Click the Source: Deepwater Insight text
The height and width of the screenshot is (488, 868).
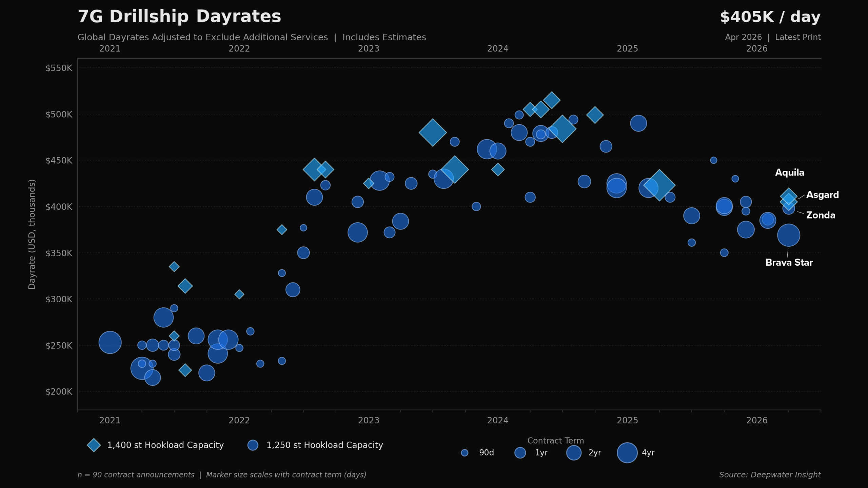pos(770,475)
